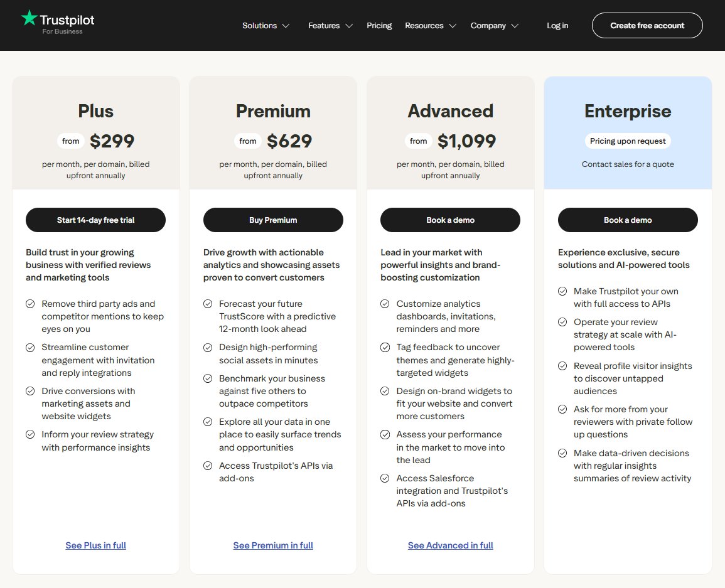Screen dimensions: 725x588
Task: Click the checkmark beside 'Forecast your future TrustScore'
Action: (x=208, y=304)
